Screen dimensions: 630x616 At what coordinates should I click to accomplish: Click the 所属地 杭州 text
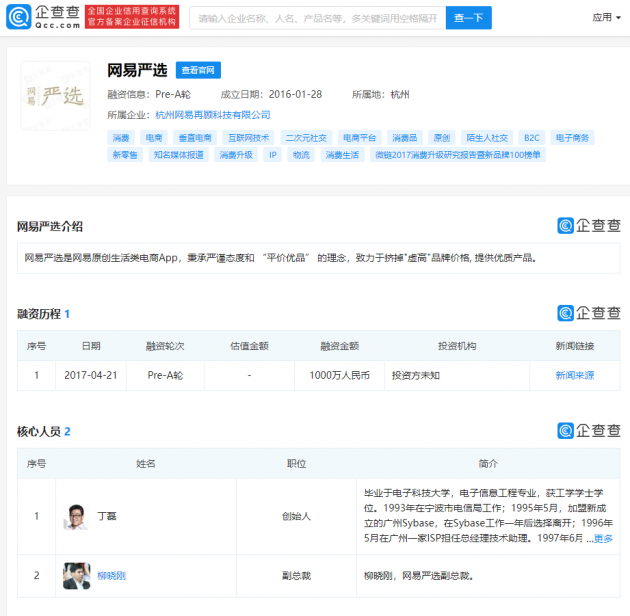tap(381, 94)
